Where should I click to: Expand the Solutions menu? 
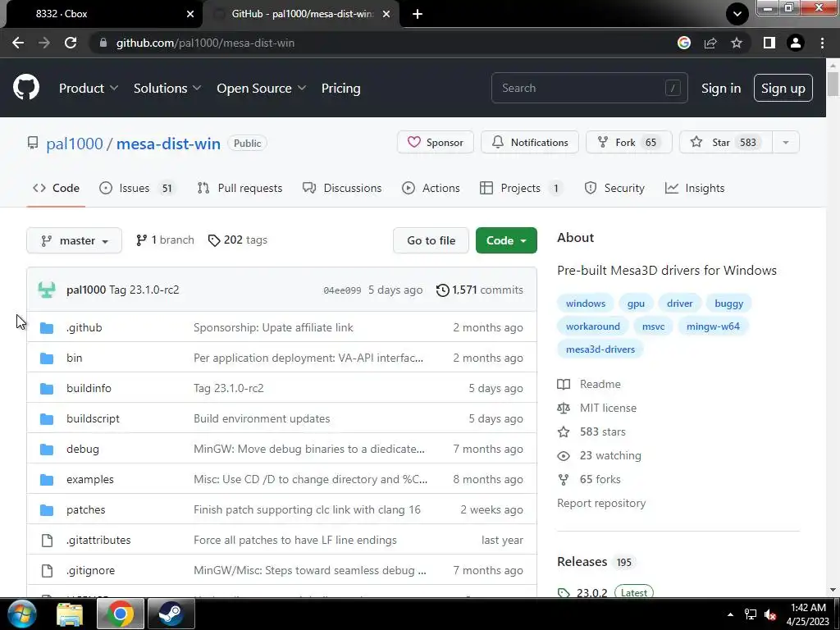(167, 89)
